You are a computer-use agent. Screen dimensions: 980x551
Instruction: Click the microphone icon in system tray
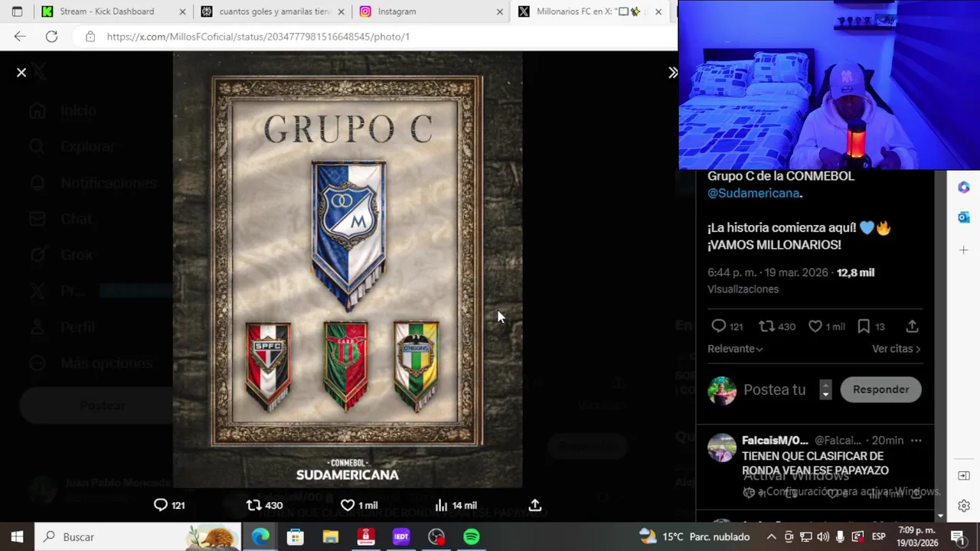click(x=840, y=536)
